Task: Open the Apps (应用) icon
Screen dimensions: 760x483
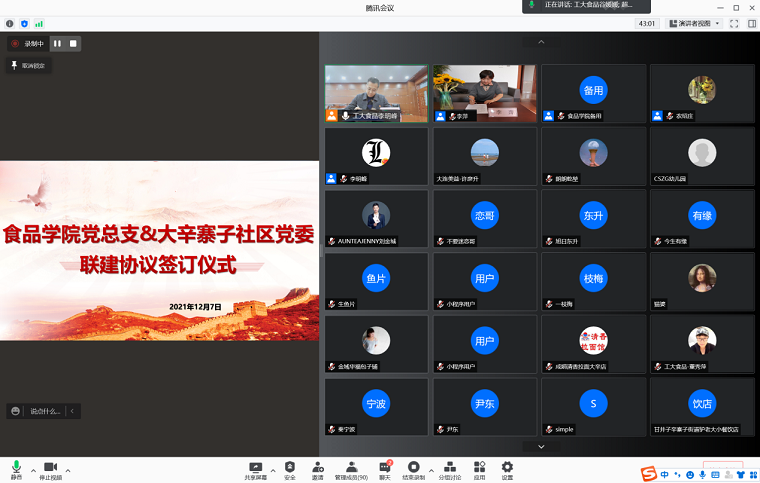Action: (x=480, y=467)
